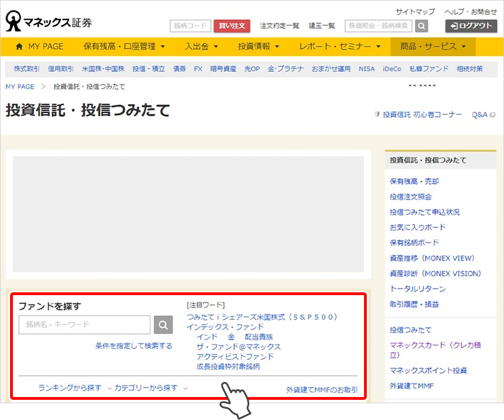This screenshot has height=420, width=504.
Task: Open 取引履歴・損益 in the sidebar
Action: tap(414, 304)
